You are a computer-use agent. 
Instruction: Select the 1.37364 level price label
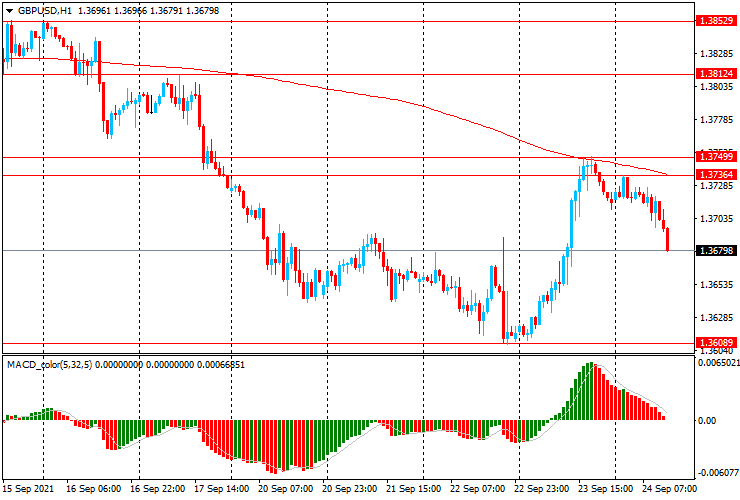click(716, 175)
